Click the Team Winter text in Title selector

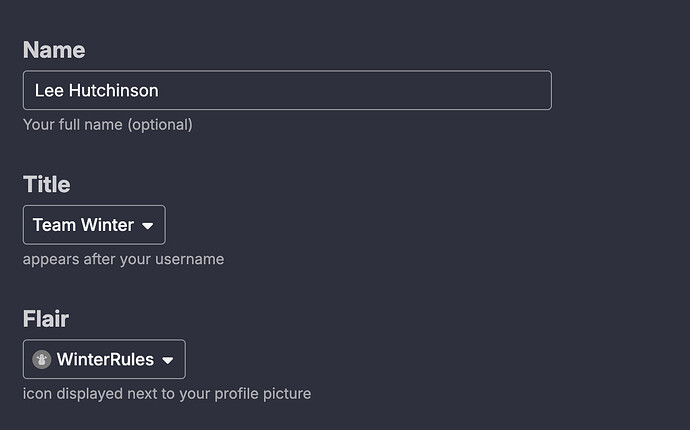[83, 225]
